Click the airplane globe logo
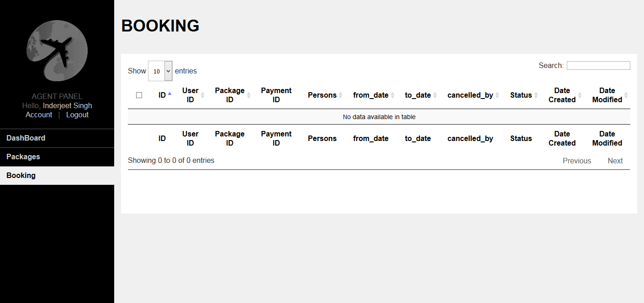The width and height of the screenshot is (644, 303). pos(57,51)
